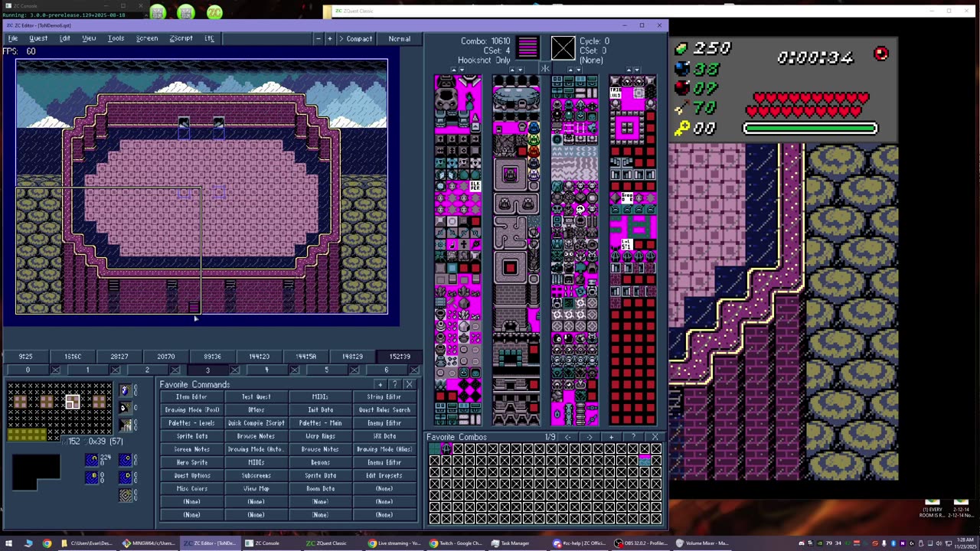Open Chrome icon on the taskbar
The width and height of the screenshot is (980, 551).
[x=47, y=543]
